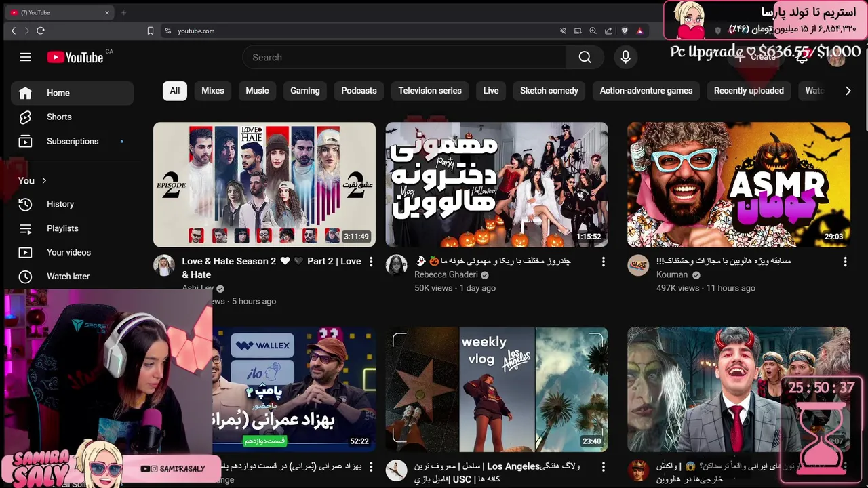
Task: Select the Live filter chip
Action: 491,91
